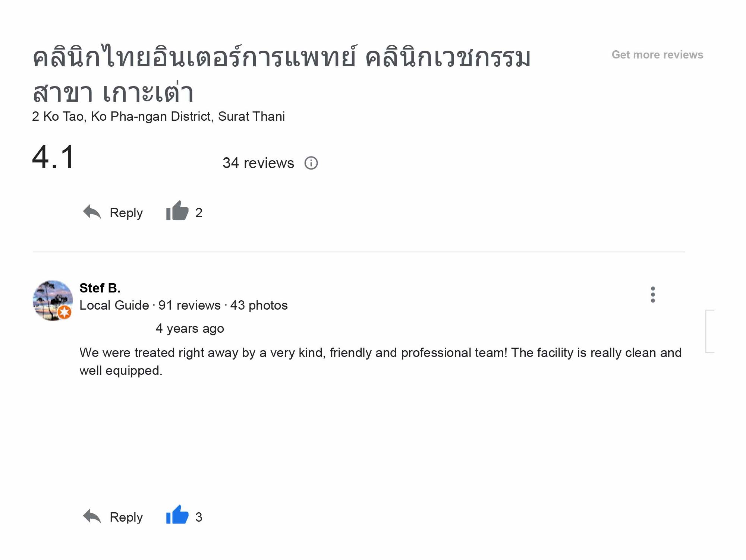Click the reply arrow icon above Stef B.'s review

92,212
